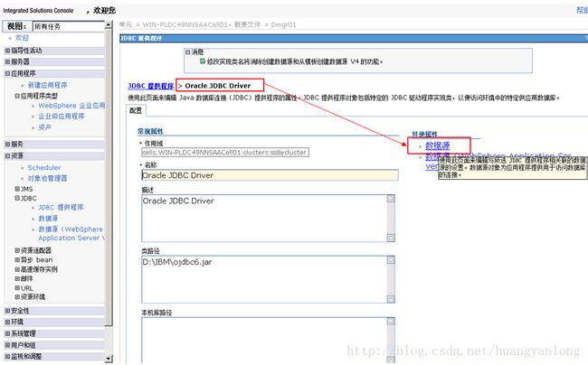Expand URL tree node
The height and width of the screenshot is (365, 588).
(17, 288)
